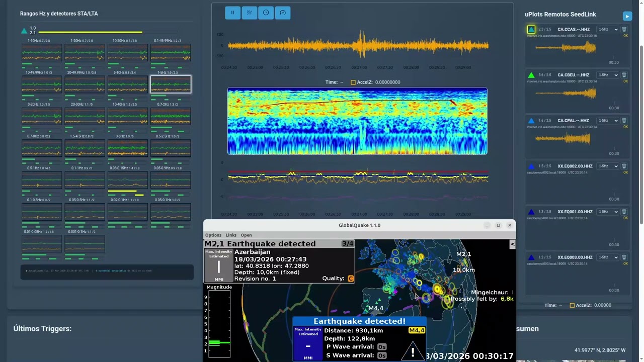Open GlobalQuake Links menu
This screenshot has width=644, height=362.
pos(231,235)
